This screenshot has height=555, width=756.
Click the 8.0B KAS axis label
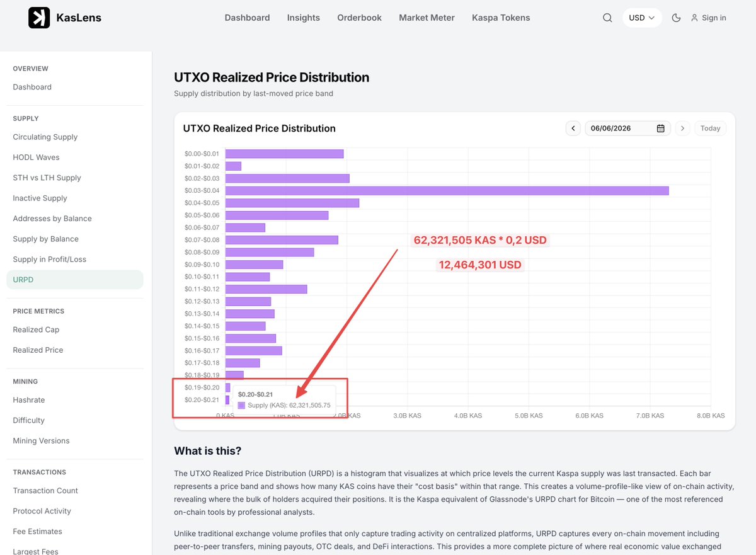click(x=709, y=416)
